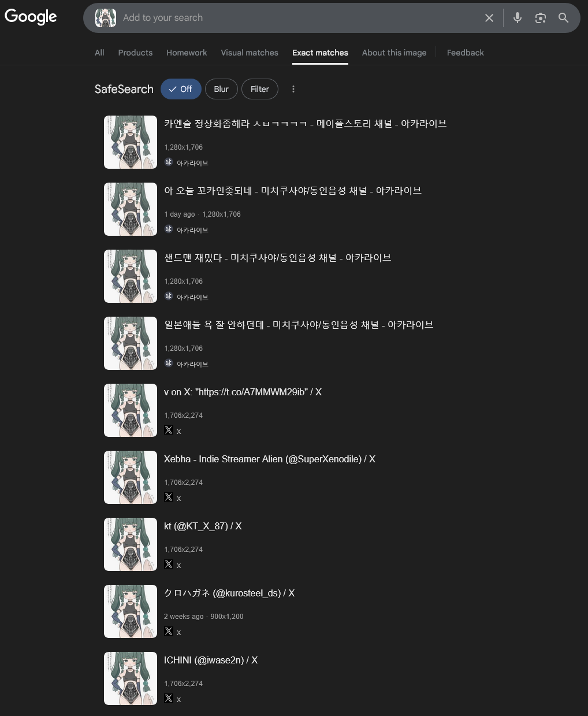Set SafeSearch to Off
The width and height of the screenshot is (588, 716).
181,89
